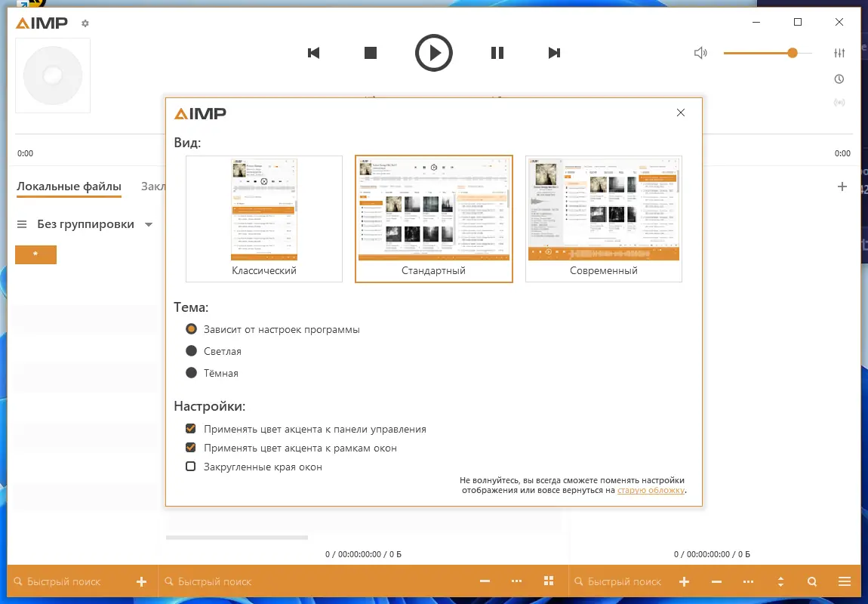Viewport: 868px width, 604px height.
Task: Open the equalizer sliders icon
Action: pos(839,53)
